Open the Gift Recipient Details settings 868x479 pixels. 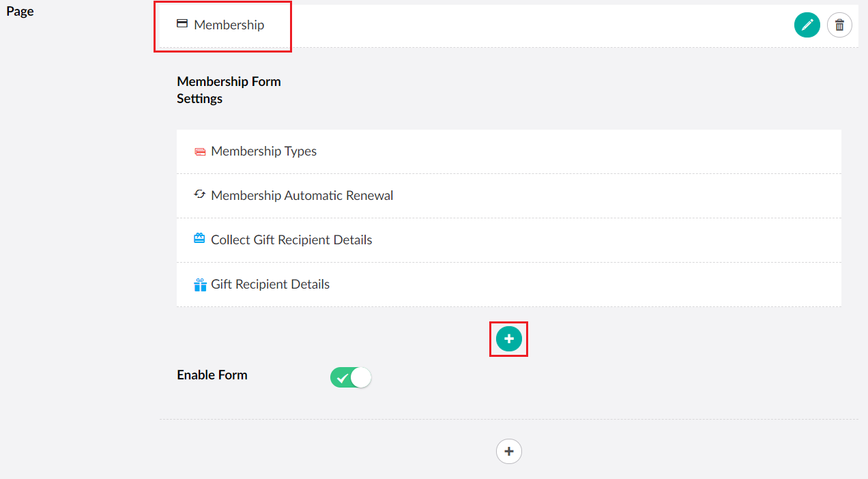coord(271,284)
